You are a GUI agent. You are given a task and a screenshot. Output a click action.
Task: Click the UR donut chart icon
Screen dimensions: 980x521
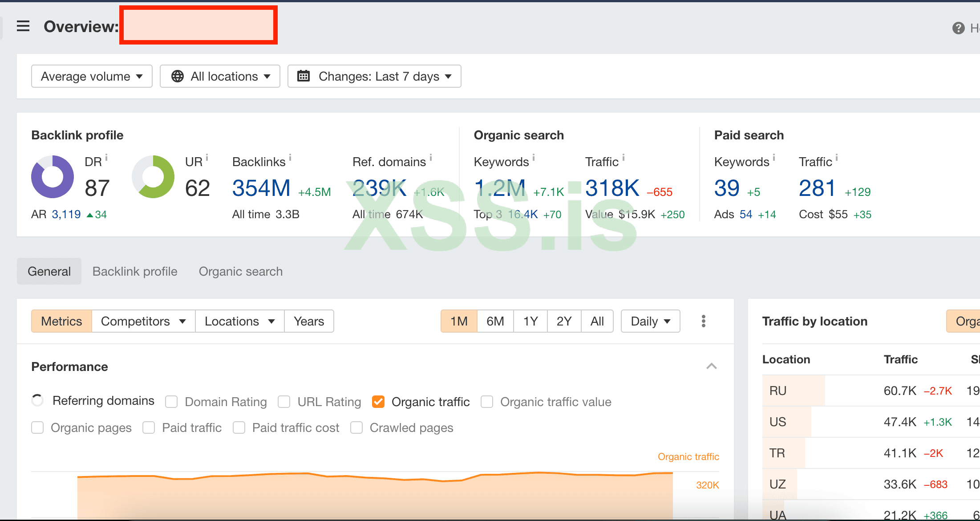pos(153,177)
